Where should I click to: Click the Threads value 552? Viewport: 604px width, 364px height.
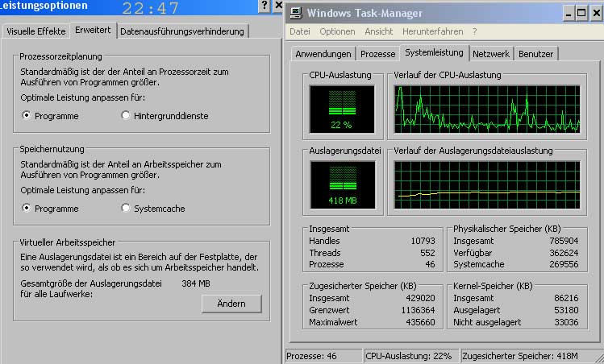[x=427, y=253]
